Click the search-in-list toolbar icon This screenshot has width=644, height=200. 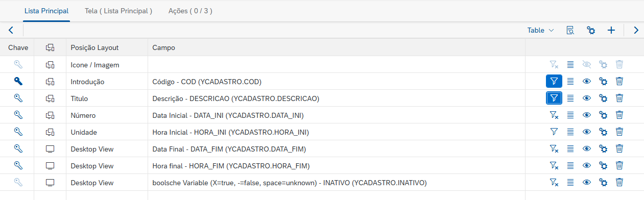[x=571, y=30]
